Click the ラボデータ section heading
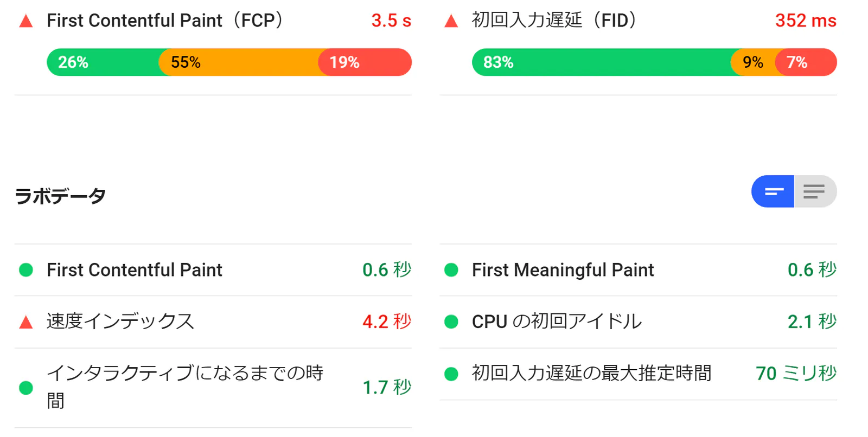This screenshot has height=437, width=868. click(x=60, y=196)
